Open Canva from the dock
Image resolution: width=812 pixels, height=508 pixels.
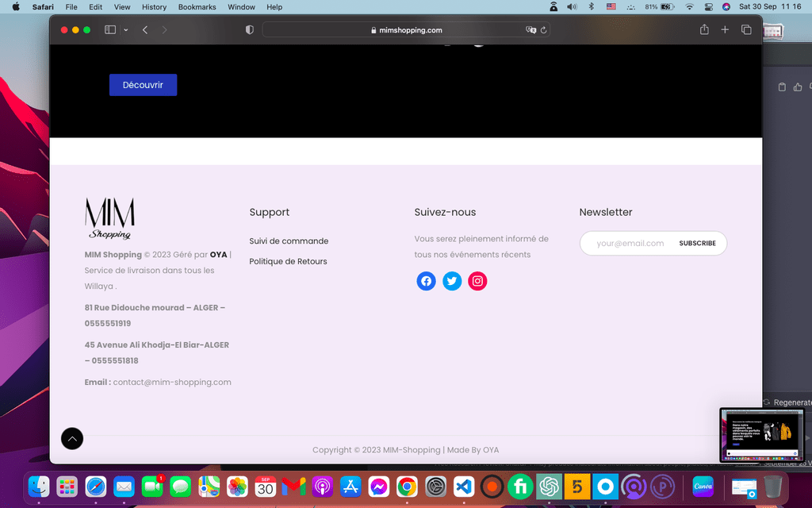[x=703, y=487]
